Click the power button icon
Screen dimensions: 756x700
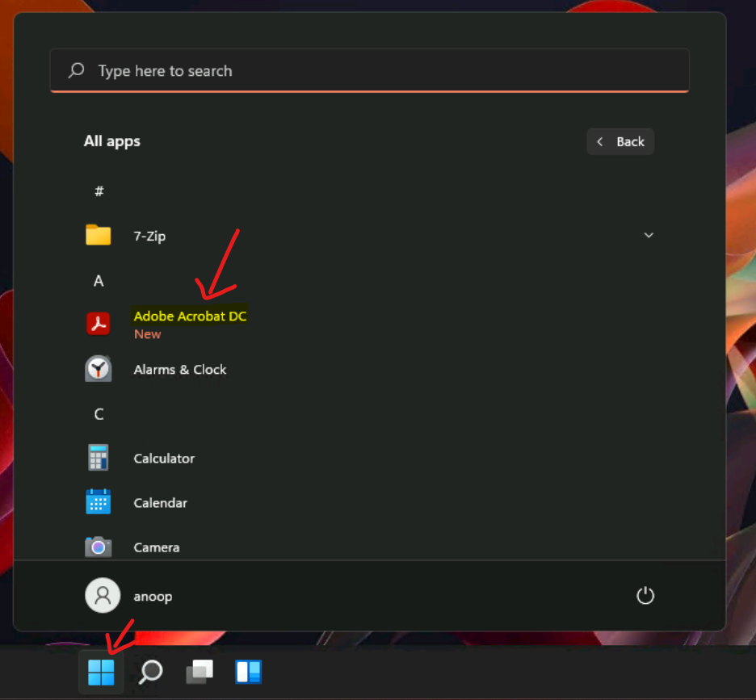[x=645, y=595]
